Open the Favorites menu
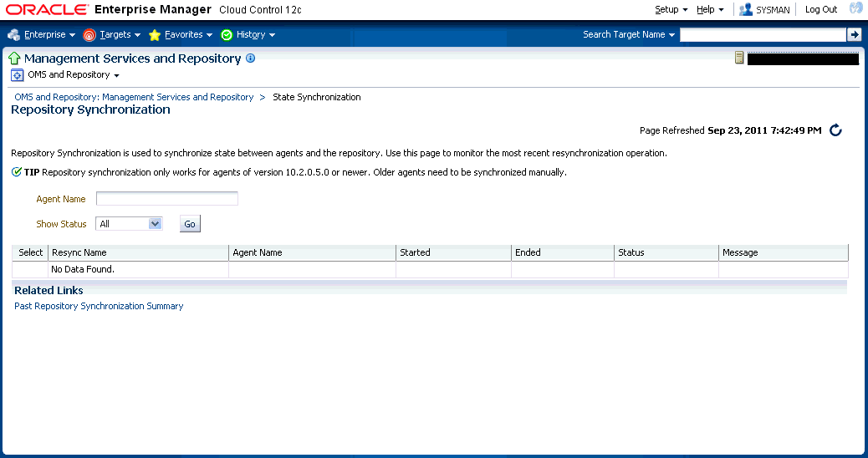 click(x=189, y=35)
